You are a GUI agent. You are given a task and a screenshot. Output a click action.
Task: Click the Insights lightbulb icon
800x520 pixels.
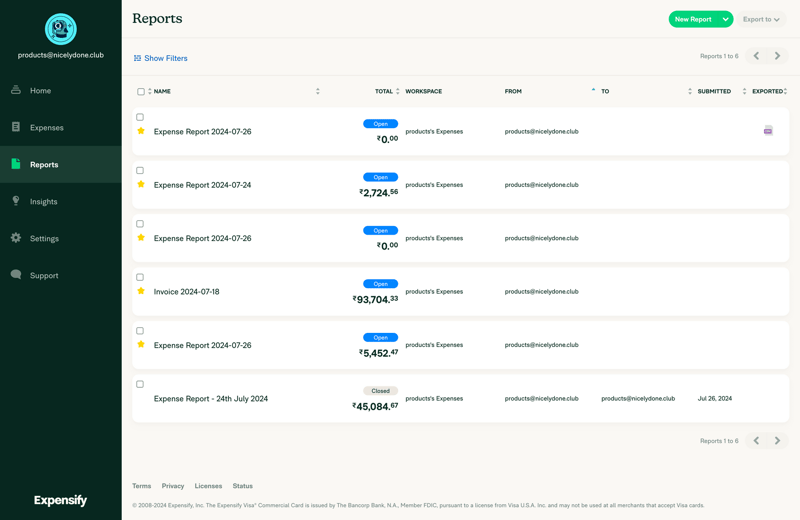(x=16, y=201)
